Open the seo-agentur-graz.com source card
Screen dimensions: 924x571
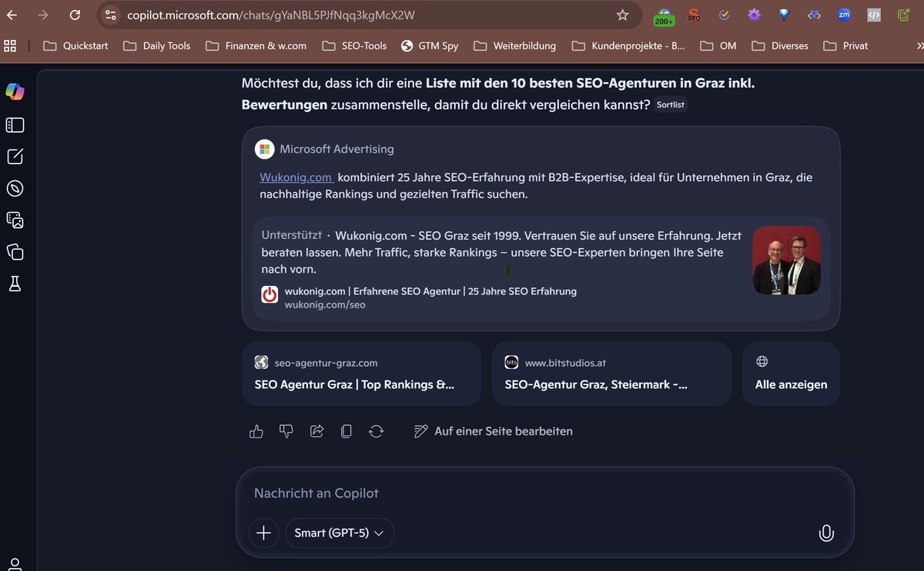coord(361,374)
